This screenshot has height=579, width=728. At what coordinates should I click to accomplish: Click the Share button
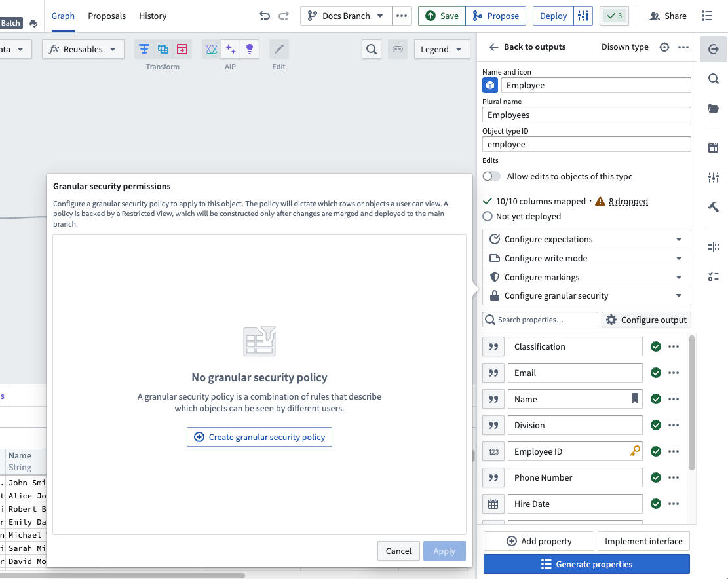(668, 16)
